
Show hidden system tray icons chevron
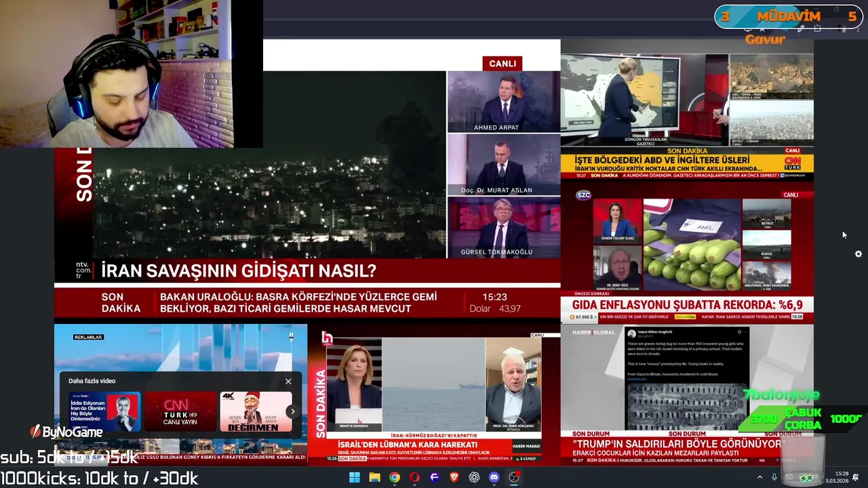click(x=759, y=477)
